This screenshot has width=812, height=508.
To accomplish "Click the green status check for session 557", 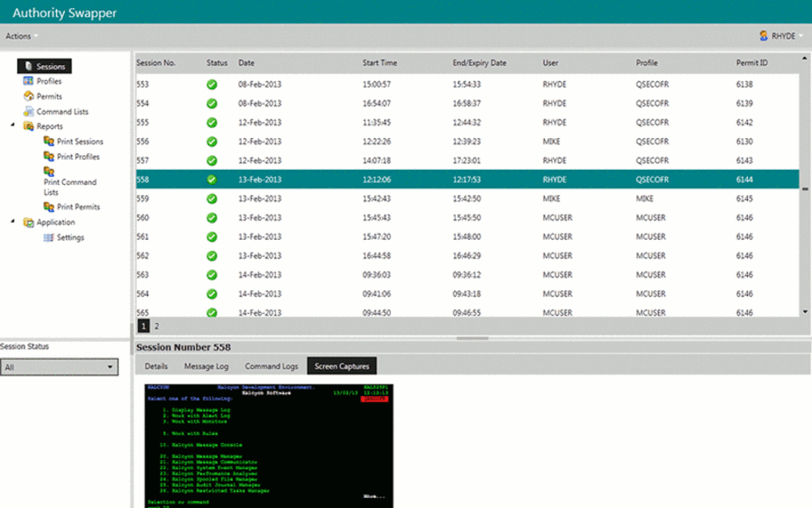I will pyautogui.click(x=212, y=161).
